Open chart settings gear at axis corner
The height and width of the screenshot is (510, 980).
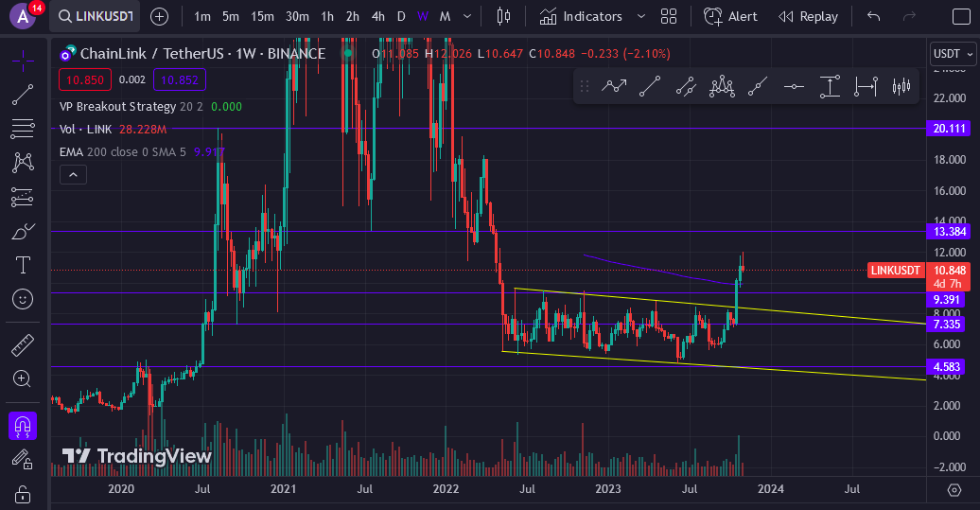tap(954, 490)
